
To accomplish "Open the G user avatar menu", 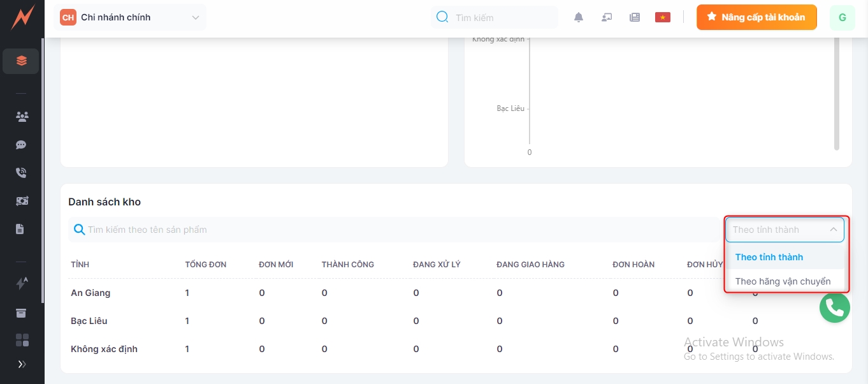I will [842, 18].
